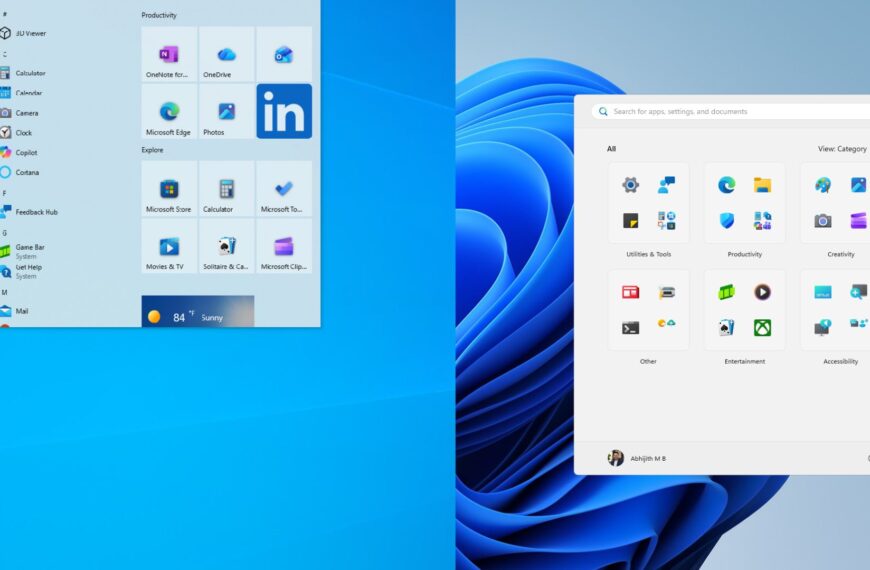Viewport: 870px width, 570px height.
Task: Open Paint in the Creativity category
Action: 823,185
